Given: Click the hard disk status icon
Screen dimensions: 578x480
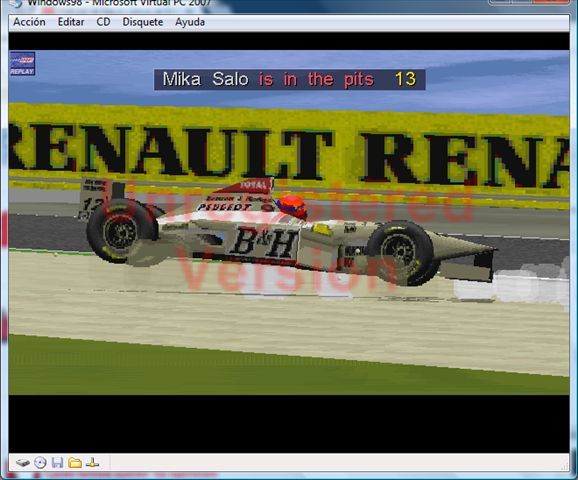Looking at the screenshot, I should pyautogui.click(x=23, y=463).
